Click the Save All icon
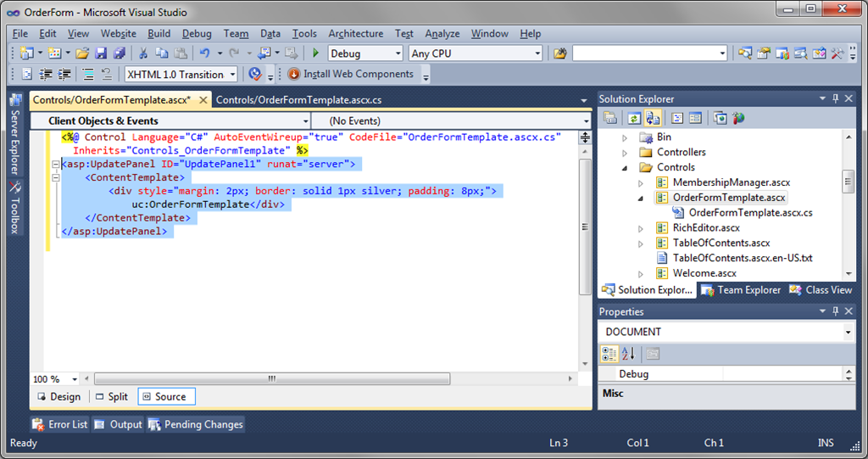Screen dimensions: 868x459 [119, 53]
